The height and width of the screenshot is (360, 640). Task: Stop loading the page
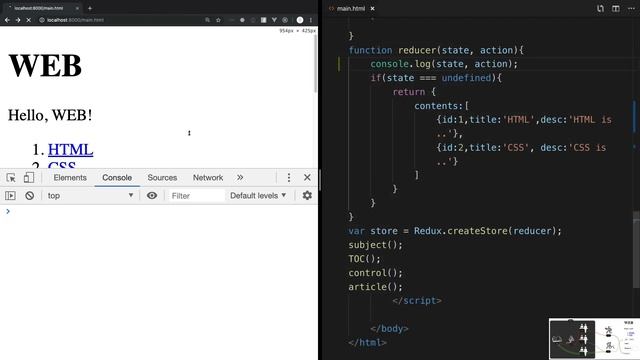click(29, 20)
